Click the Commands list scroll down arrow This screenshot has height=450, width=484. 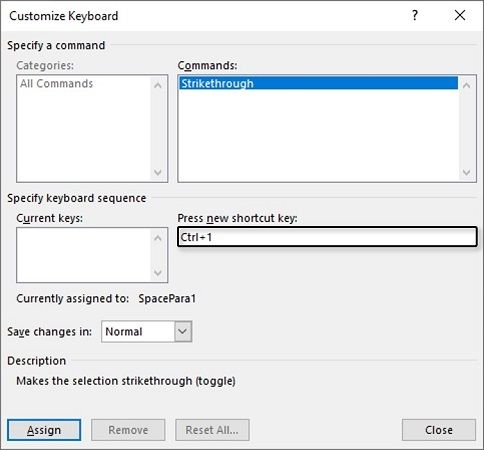(x=467, y=172)
